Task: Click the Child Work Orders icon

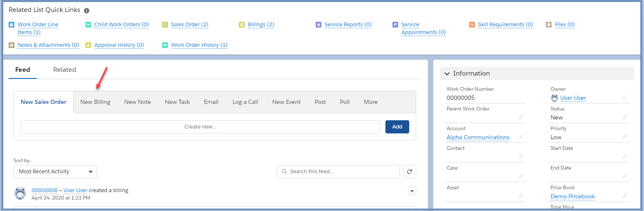Action: [88, 25]
